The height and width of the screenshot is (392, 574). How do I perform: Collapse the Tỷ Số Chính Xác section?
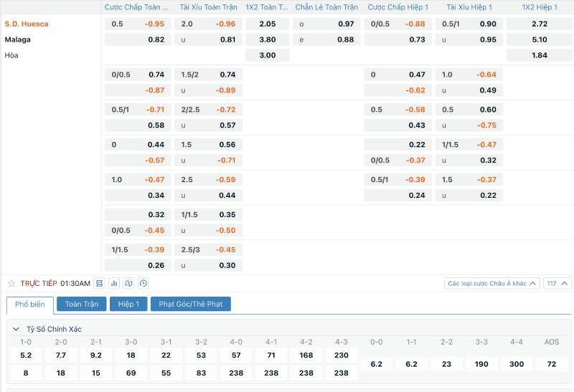(17, 329)
